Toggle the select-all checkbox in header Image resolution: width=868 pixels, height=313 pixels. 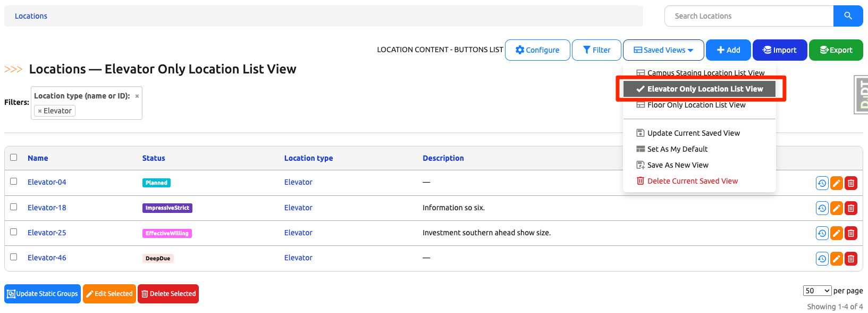14,158
